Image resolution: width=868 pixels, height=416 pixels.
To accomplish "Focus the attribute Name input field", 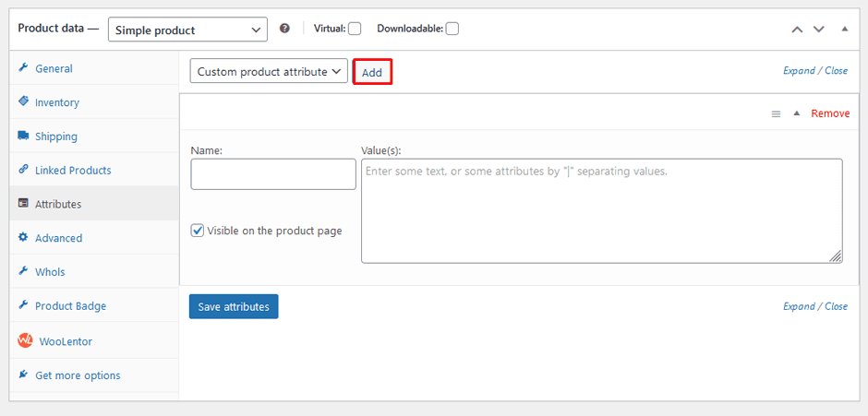I will tap(273, 174).
